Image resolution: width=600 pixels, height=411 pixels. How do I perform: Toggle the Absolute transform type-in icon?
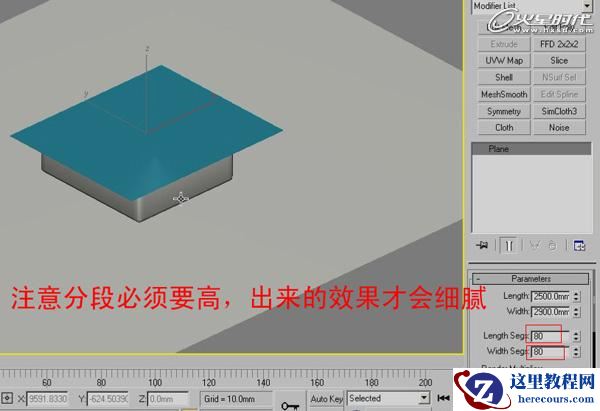[7, 398]
